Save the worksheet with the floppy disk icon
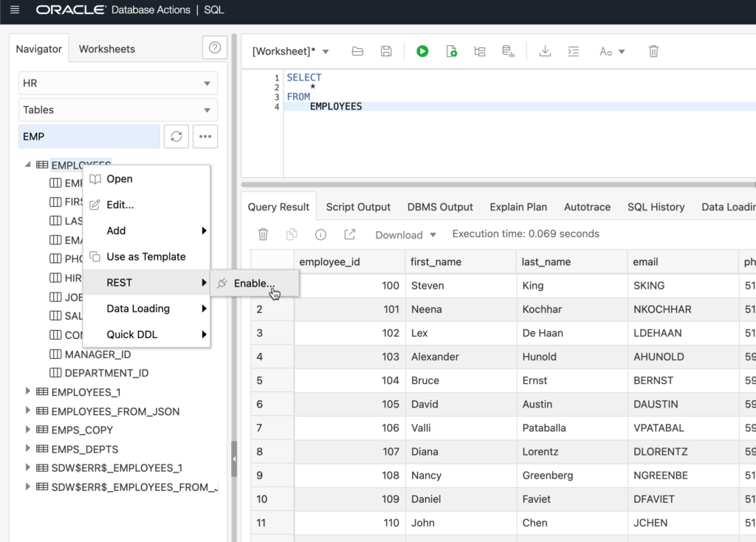This screenshot has height=542, width=756. tap(386, 51)
